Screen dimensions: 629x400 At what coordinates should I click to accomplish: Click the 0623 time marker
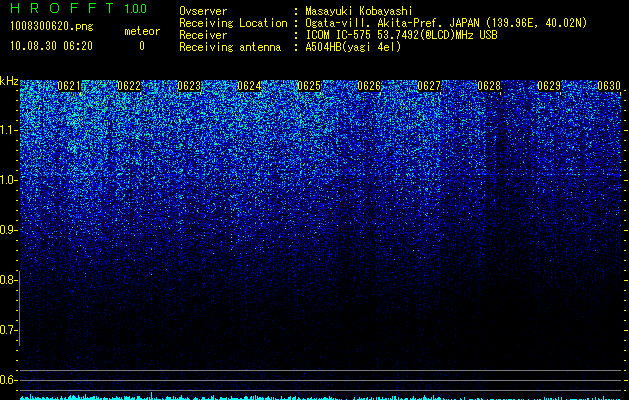(189, 86)
